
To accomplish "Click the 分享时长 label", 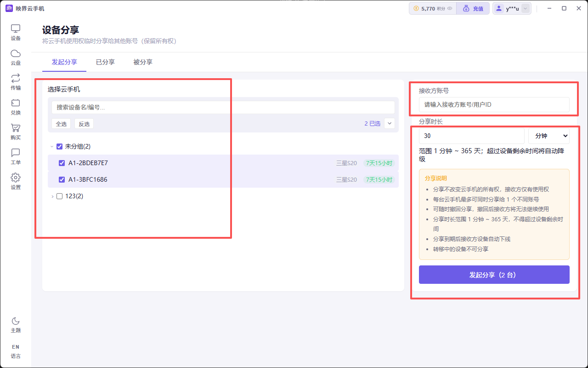I will [431, 122].
